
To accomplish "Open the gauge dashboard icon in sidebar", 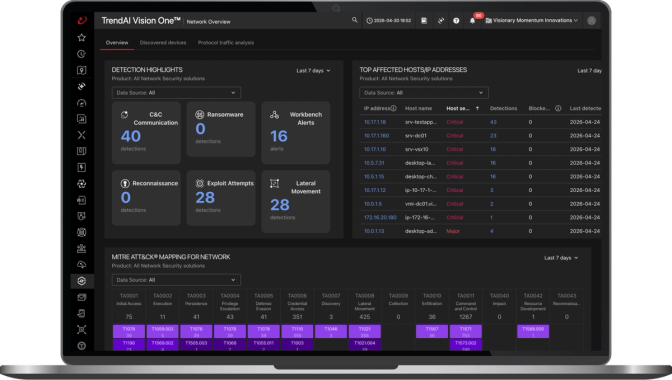I will point(81,103).
